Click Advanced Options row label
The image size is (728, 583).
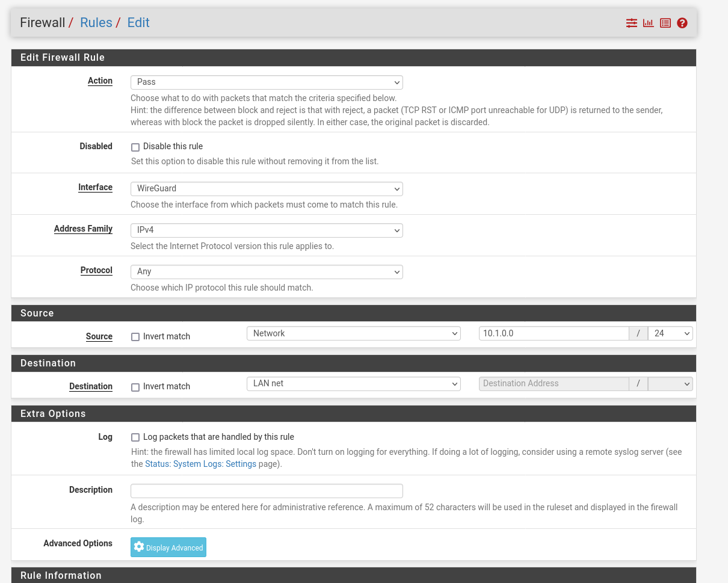pyautogui.click(x=78, y=543)
